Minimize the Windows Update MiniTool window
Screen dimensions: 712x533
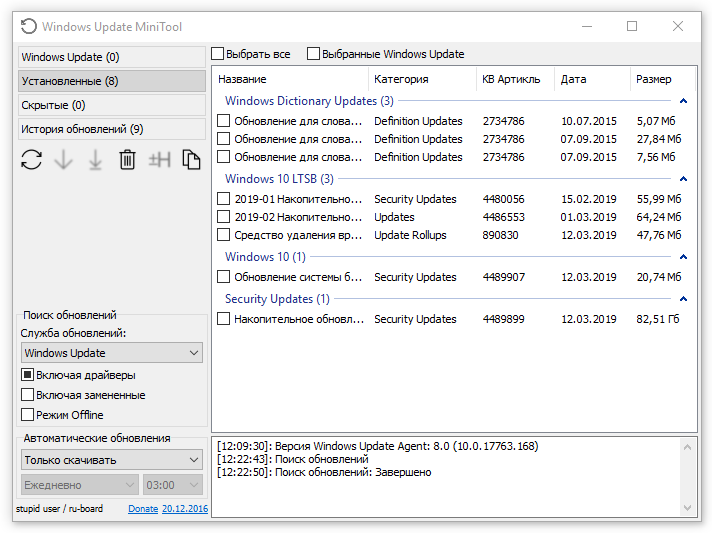[x=587, y=26]
